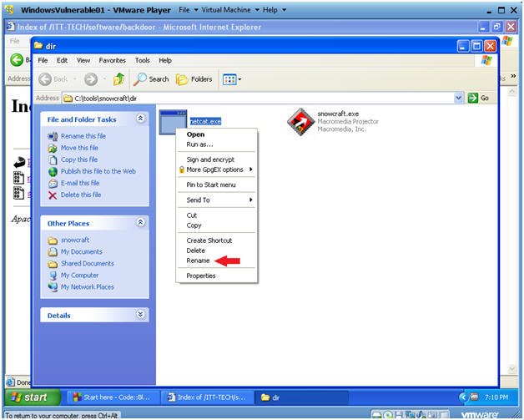Click Publish this file to the Web
Viewport: 524px width, 420px height.
98,171
